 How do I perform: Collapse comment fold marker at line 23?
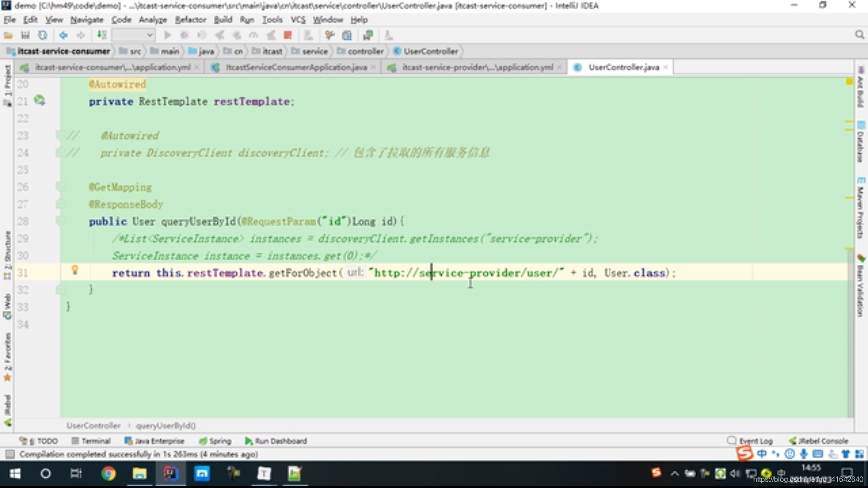click(x=60, y=136)
